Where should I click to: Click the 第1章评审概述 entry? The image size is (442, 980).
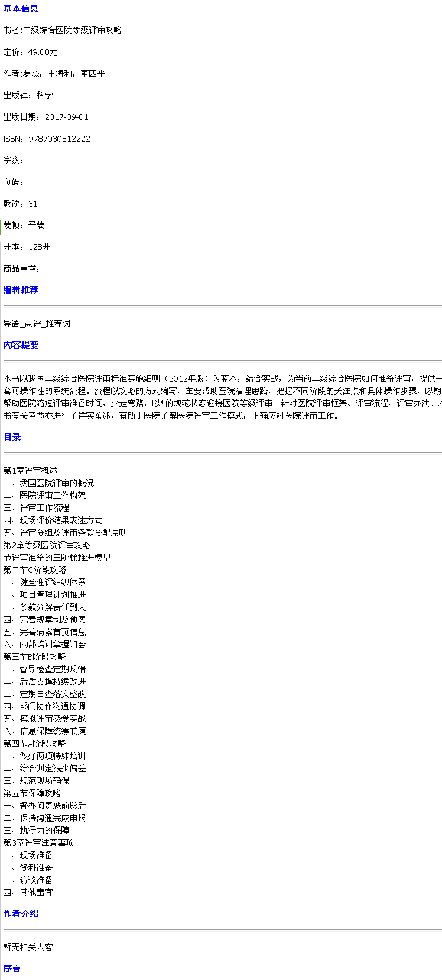click(31, 471)
